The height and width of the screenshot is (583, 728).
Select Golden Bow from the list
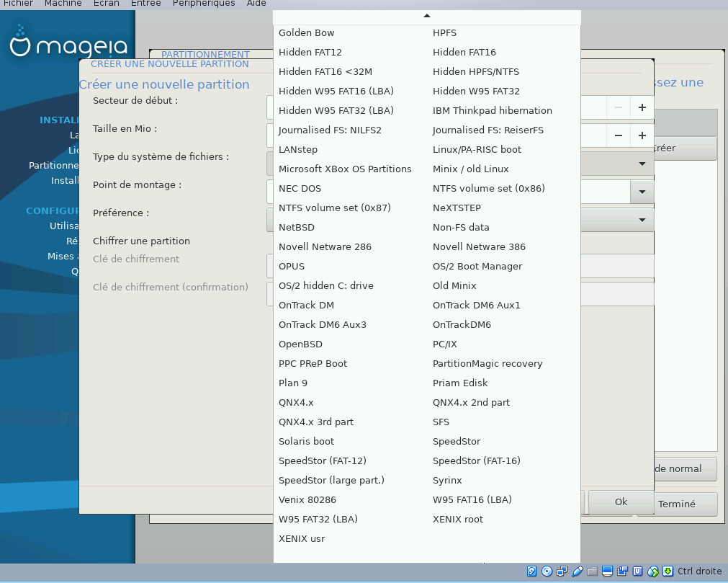[x=307, y=33]
